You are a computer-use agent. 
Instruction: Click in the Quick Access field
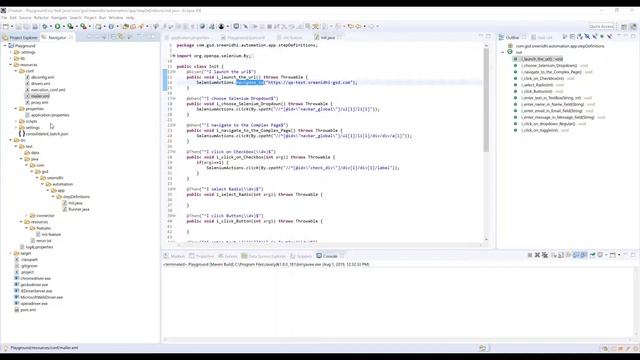click(x=601, y=27)
